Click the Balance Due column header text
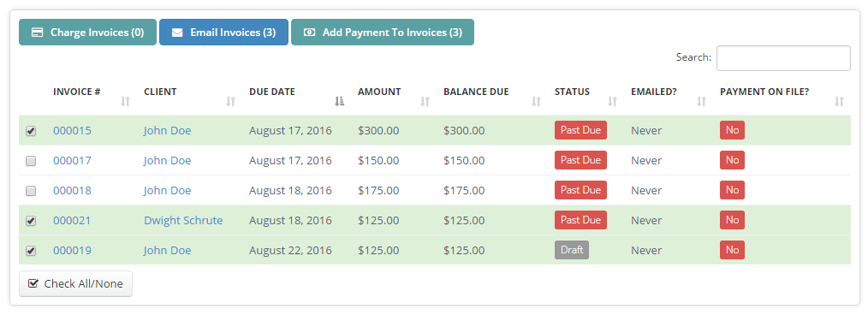 pyautogui.click(x=476, y=92)
